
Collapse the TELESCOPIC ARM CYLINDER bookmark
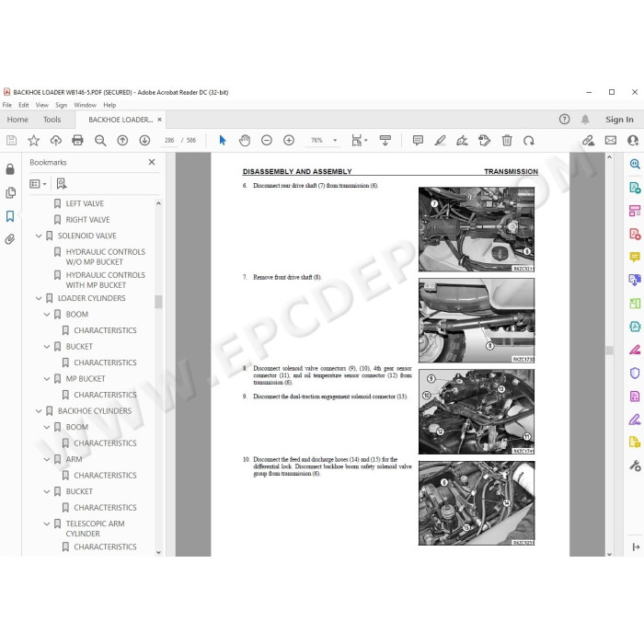[47, 523]
